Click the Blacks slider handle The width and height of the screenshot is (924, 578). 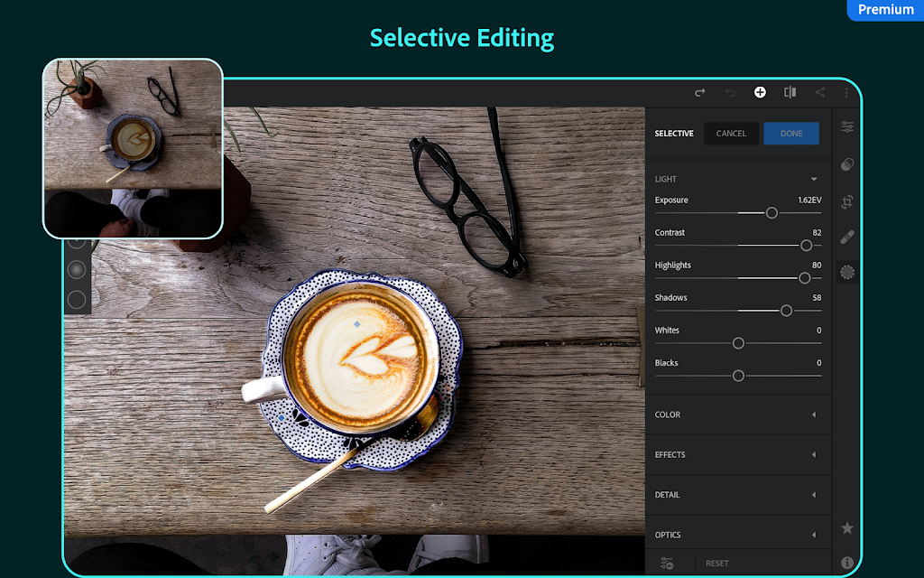(x=738, y=376)
